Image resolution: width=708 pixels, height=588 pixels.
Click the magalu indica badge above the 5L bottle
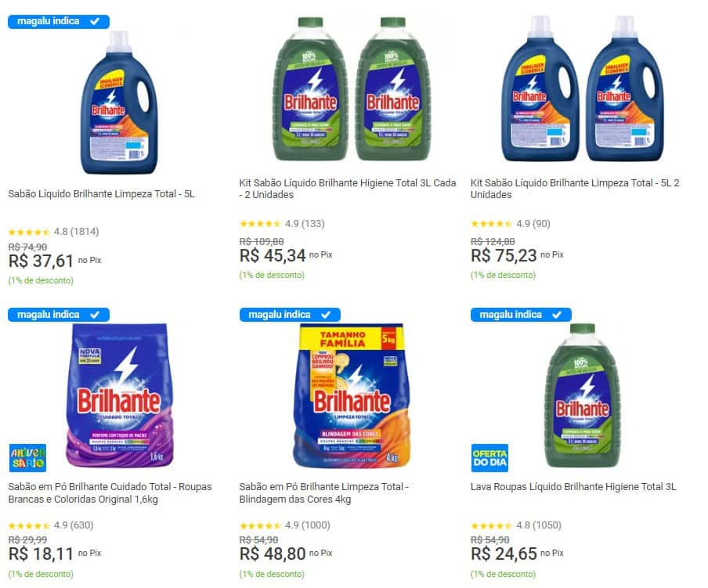(59, 21)
